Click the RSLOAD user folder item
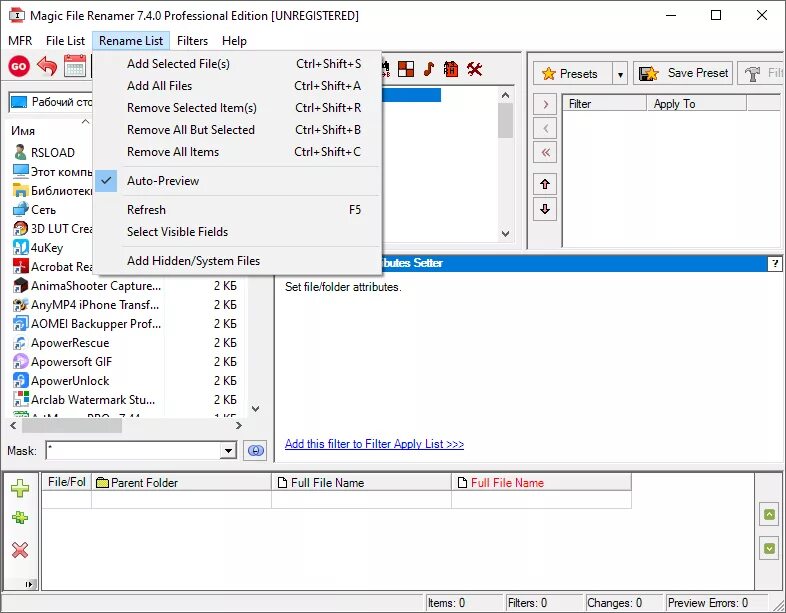 tap(44, 152)
